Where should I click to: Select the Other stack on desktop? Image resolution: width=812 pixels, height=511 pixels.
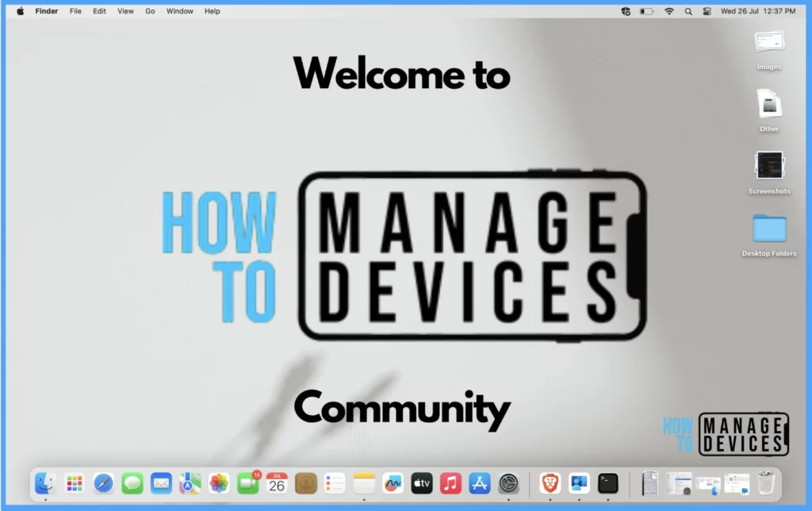click(x=769, y=110)
